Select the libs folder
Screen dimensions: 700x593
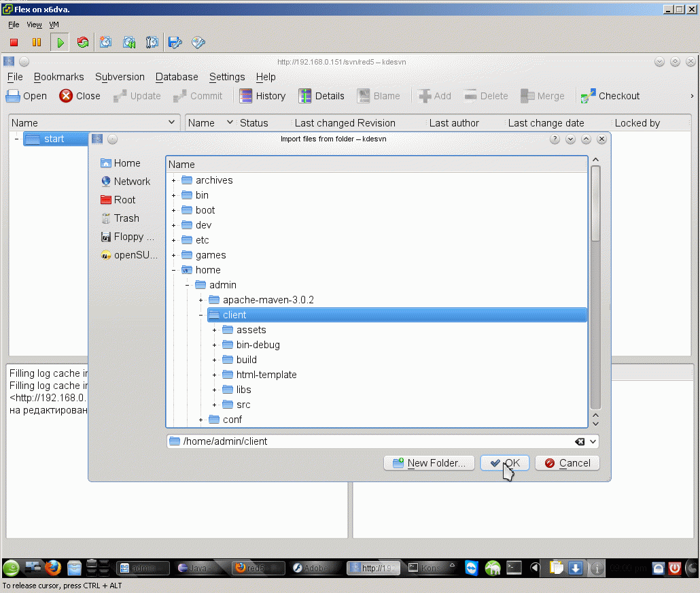click(237, 390)
